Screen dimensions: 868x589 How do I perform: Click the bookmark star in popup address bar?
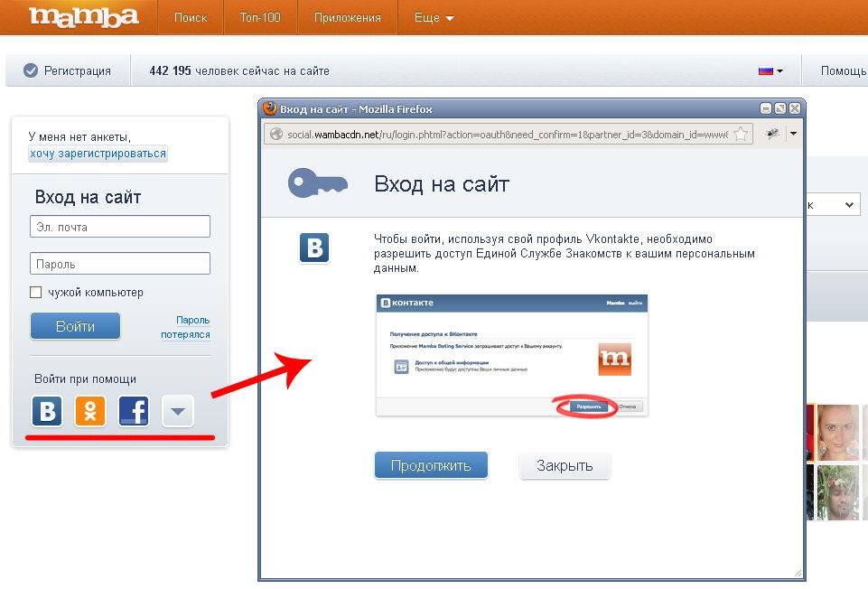point(741,134)
